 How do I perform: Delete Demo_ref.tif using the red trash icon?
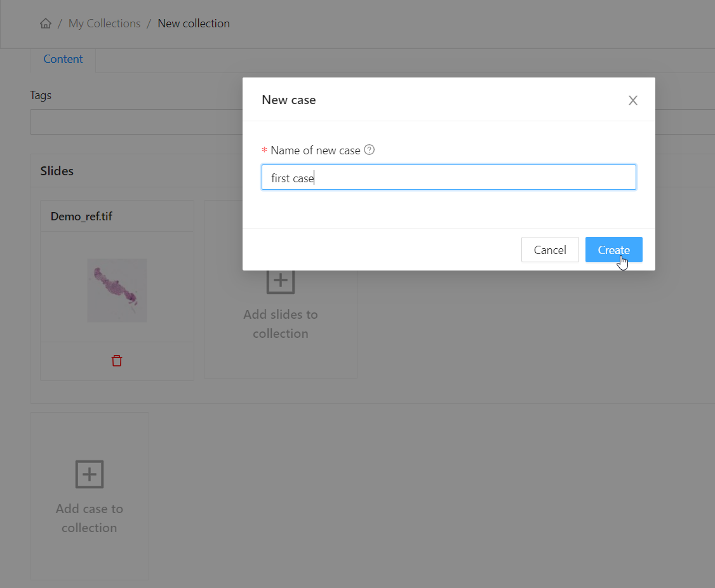(x=117, y=361)
